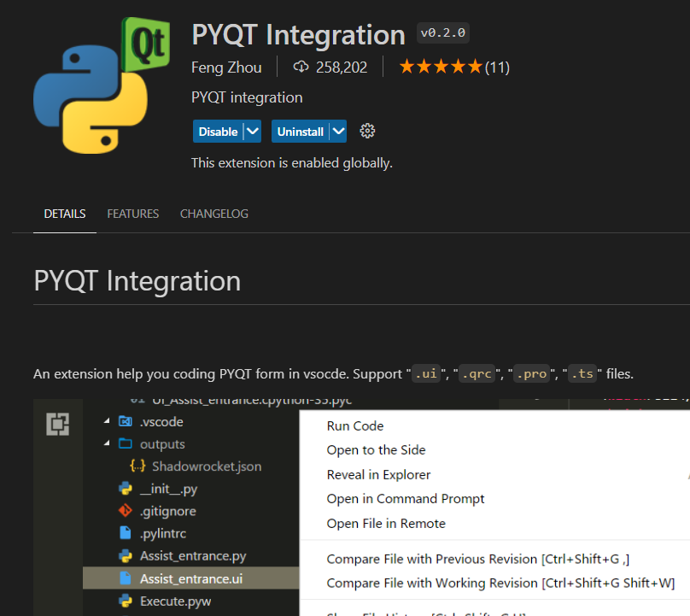Click the Python icon beside Execute.pyw
690x616 pixels.
(x=126, y=601)
